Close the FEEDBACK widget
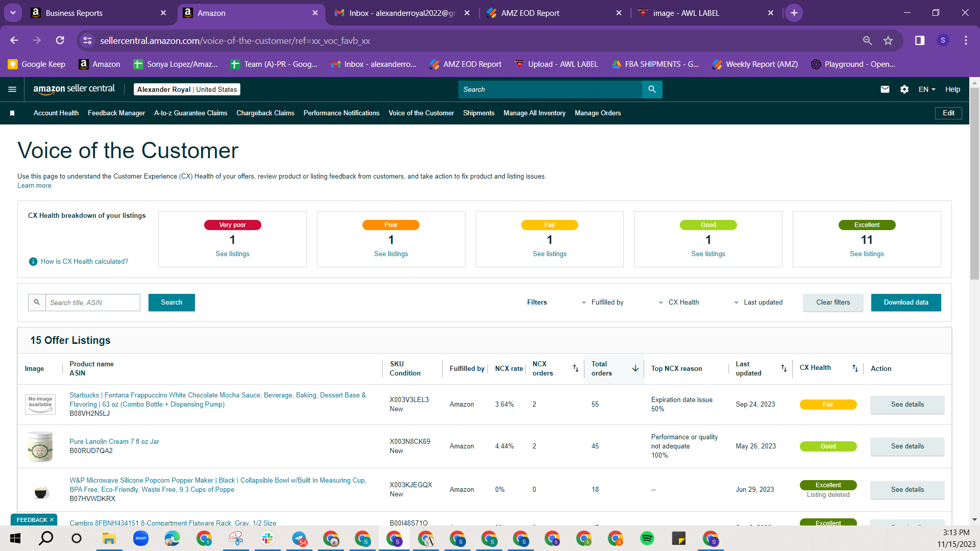Screen dimensions: 980x551 (x=52, y=520)
